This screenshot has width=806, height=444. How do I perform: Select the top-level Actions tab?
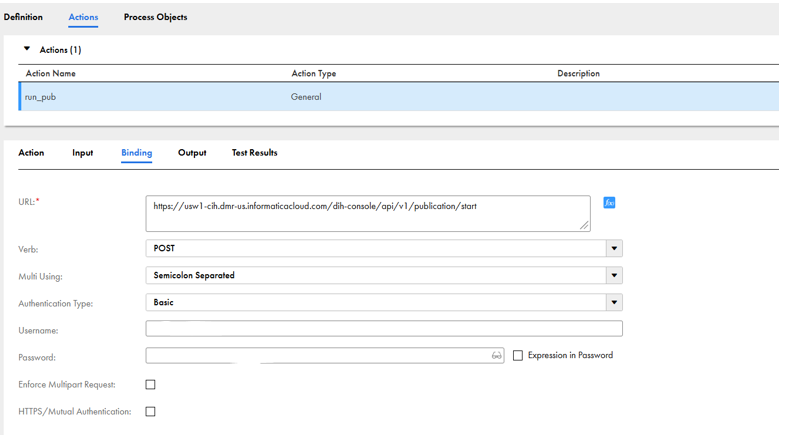83,17
